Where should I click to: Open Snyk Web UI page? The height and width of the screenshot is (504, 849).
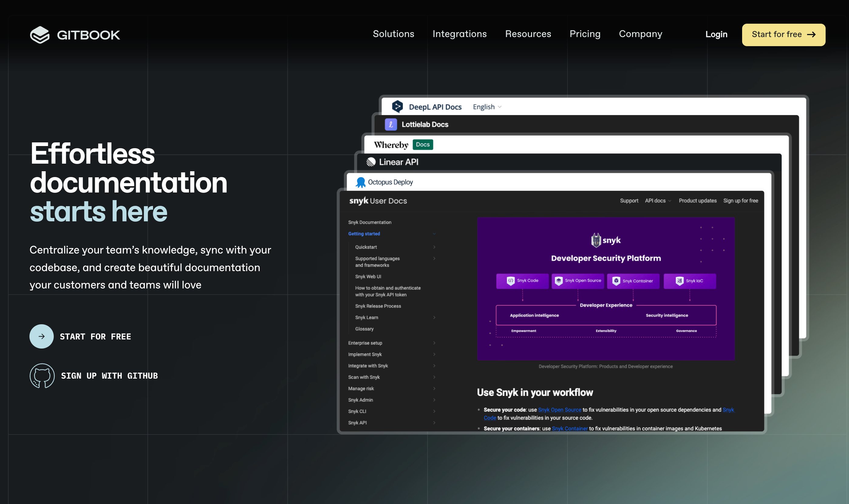coord(368,277)
